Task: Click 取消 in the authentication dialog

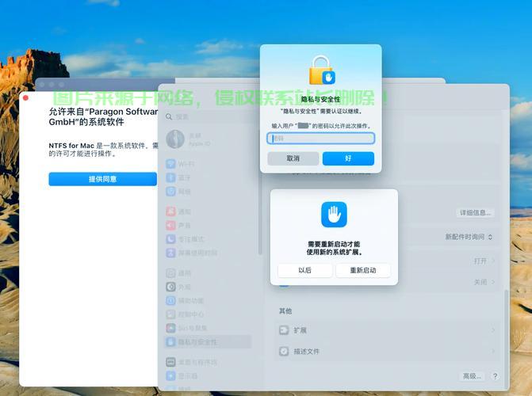Action: click(x=293, y=158)
